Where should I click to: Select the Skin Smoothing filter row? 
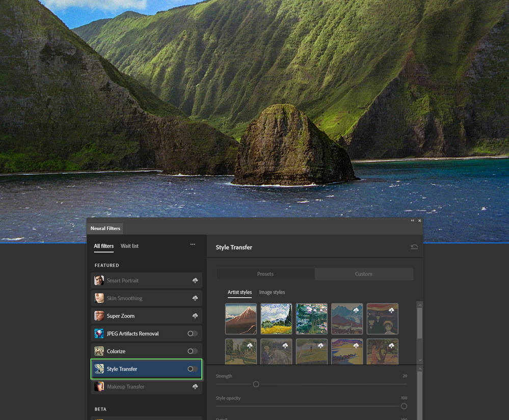click(x=146, y=298)
